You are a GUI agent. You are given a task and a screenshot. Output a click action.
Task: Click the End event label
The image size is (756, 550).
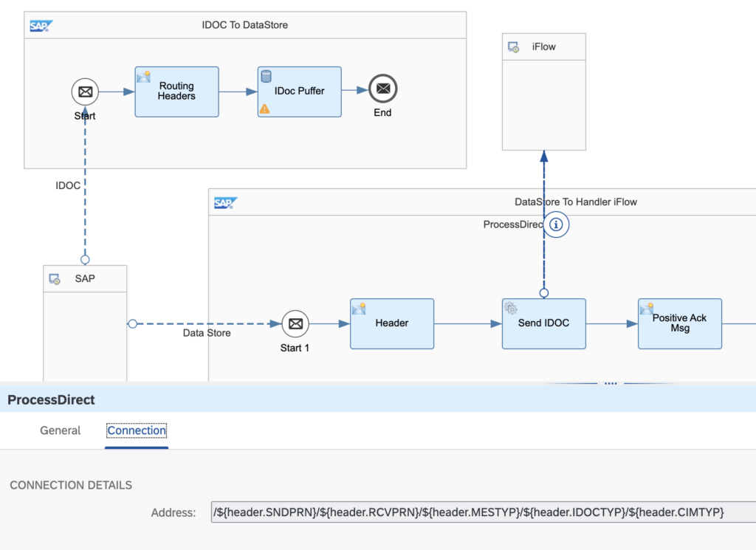[383, 113]
